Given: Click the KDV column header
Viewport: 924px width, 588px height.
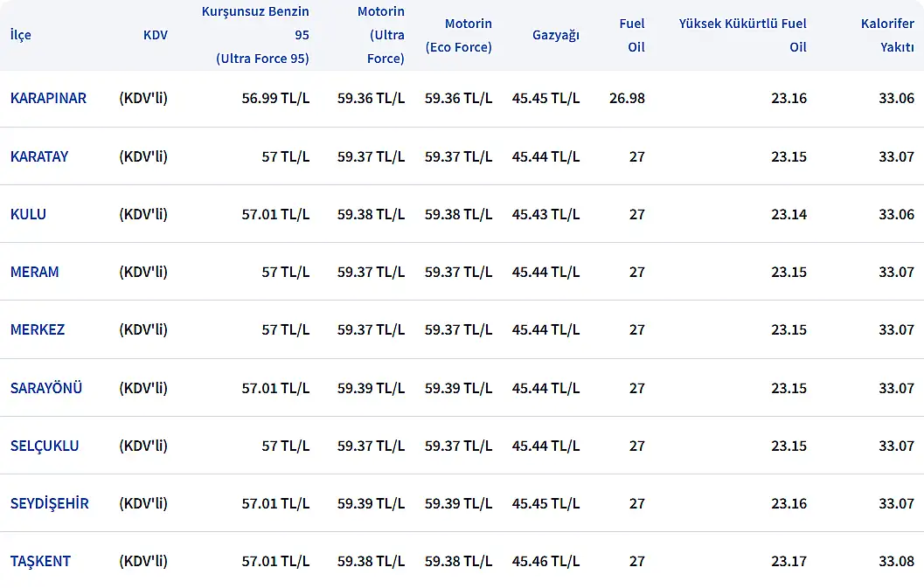Looking at the screenshot, I should click(156, 35).
